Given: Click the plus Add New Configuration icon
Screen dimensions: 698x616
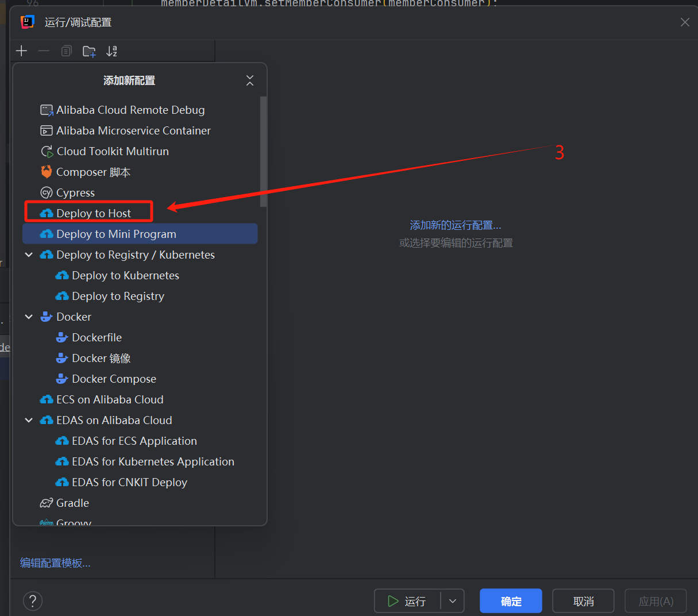Looking at the screenshot, I should [21, 51].
